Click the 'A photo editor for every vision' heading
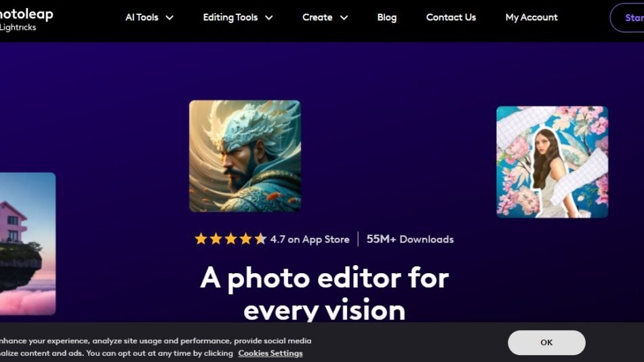 (325, 294)
